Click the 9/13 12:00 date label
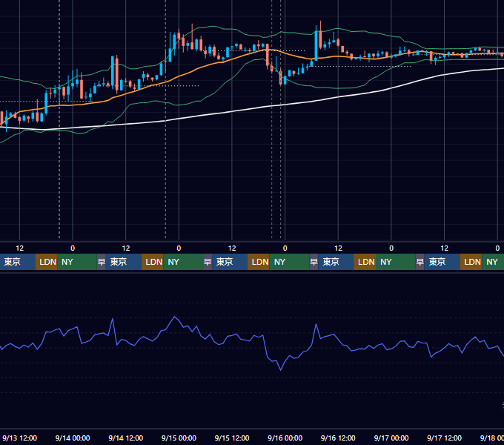 (19, 438)
